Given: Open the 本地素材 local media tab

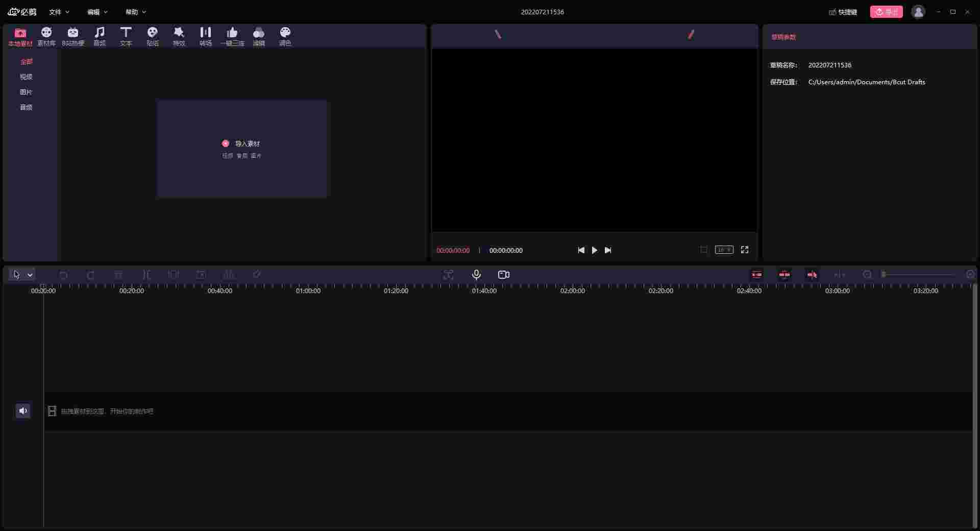Looking at the screenshot, I should [20, 37].
